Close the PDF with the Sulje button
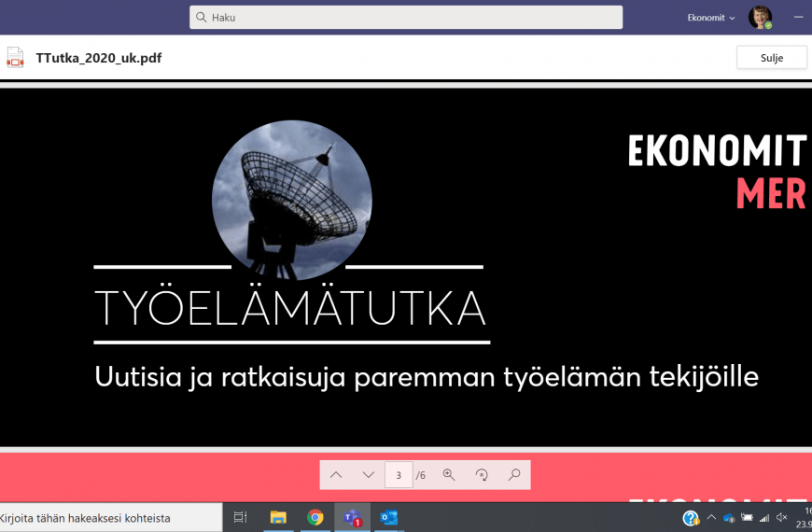The image size is (812, 532). point(771,58)
